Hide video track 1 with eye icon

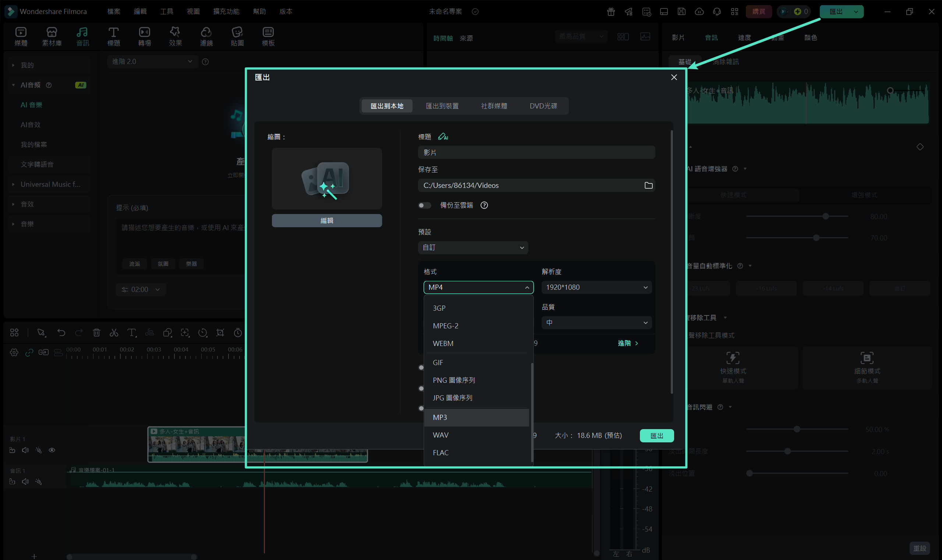52,450
